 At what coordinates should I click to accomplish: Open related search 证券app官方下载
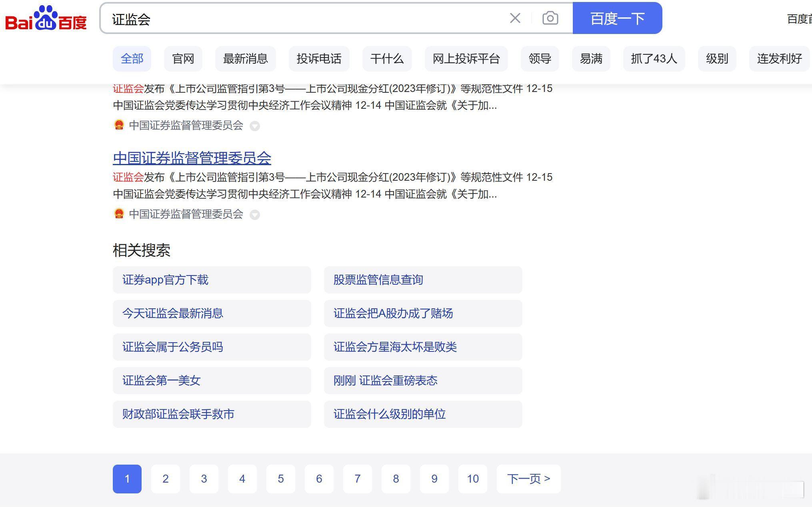212,280
